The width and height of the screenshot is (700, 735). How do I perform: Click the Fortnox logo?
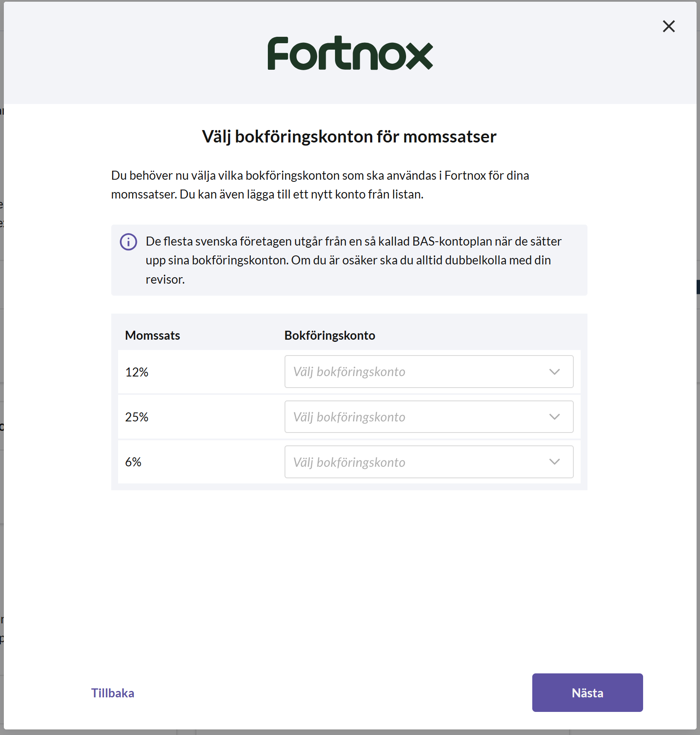point(350,53)
